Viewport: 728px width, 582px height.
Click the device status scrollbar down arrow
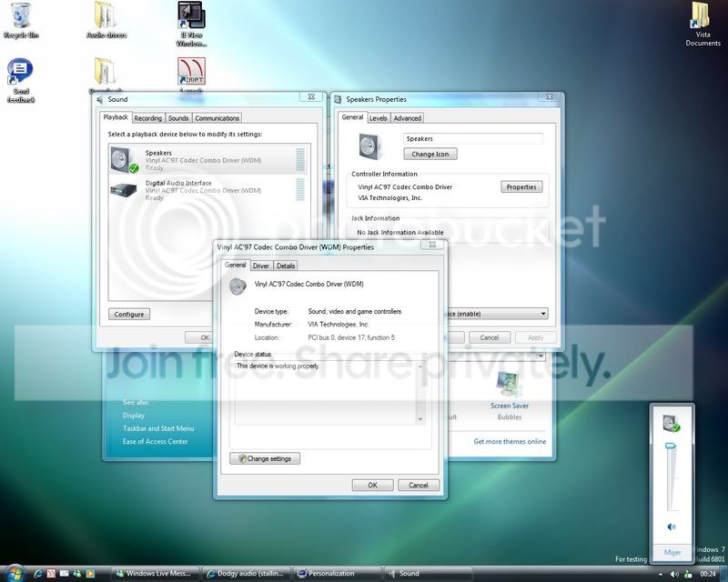coord(420,419)
